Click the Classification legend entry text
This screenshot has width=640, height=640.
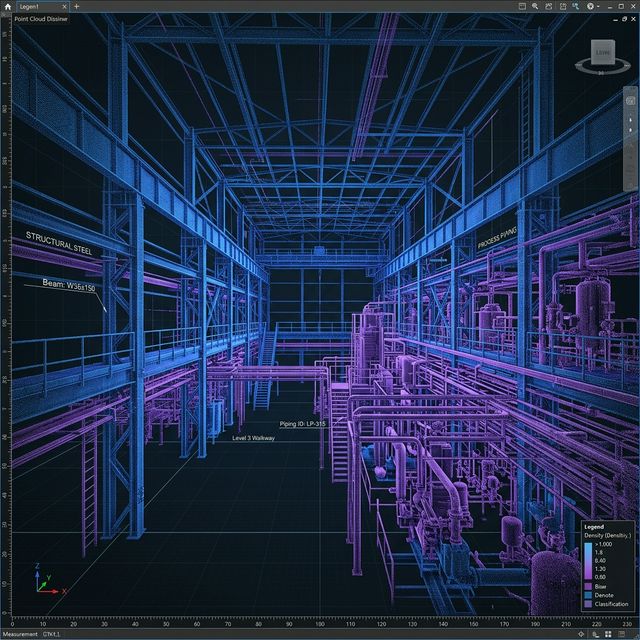[611, 604]
